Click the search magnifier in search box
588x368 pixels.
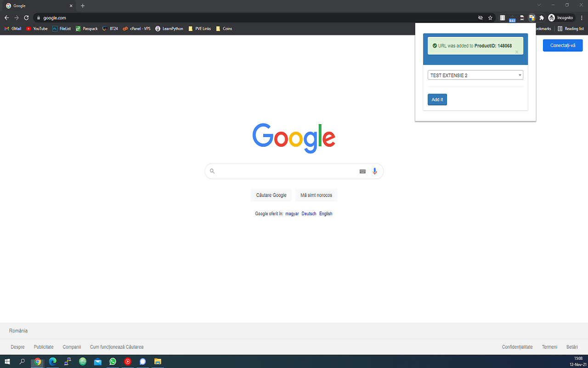click(x=212, y=171)
